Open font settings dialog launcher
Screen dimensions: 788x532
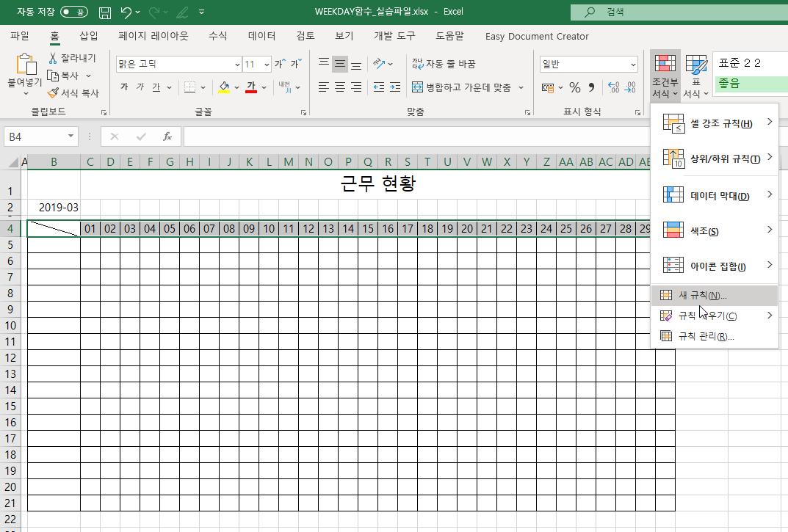tap(303, 112)
